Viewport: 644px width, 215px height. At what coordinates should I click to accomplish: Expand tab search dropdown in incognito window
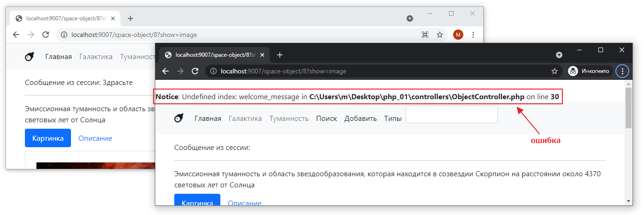[x=559, y=55]
